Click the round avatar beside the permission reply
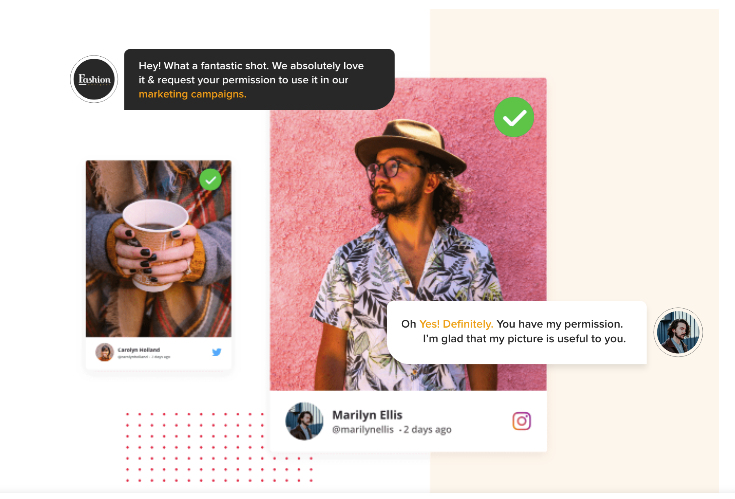The width and height of the screenshot is (735, 499). click(x=678, y=332)
